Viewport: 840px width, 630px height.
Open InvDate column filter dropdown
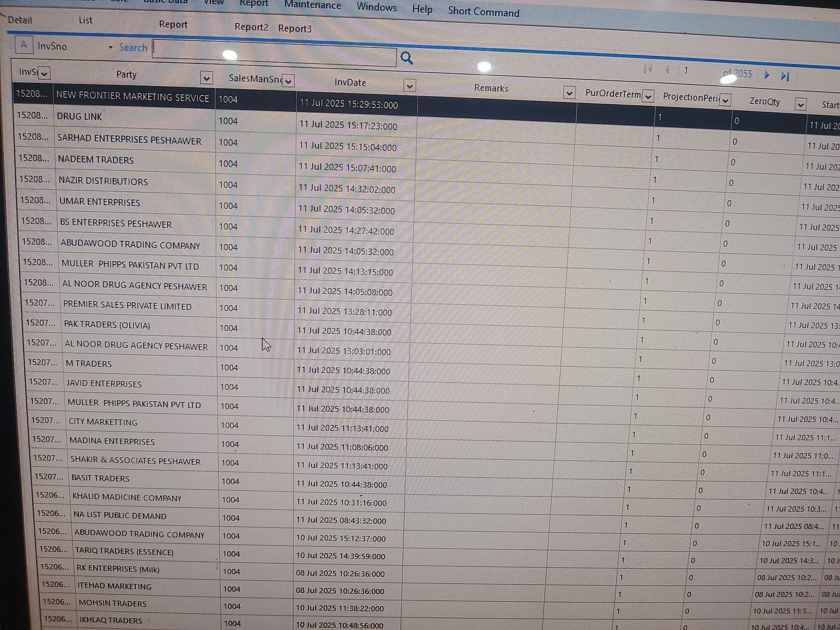point(409,86)
